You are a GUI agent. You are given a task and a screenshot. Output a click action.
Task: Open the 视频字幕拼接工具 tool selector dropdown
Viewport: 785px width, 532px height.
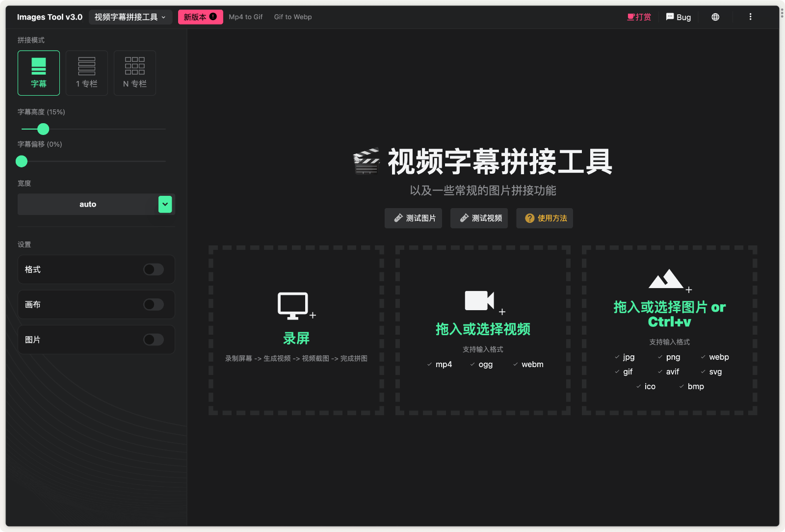(x=130, y=17)
